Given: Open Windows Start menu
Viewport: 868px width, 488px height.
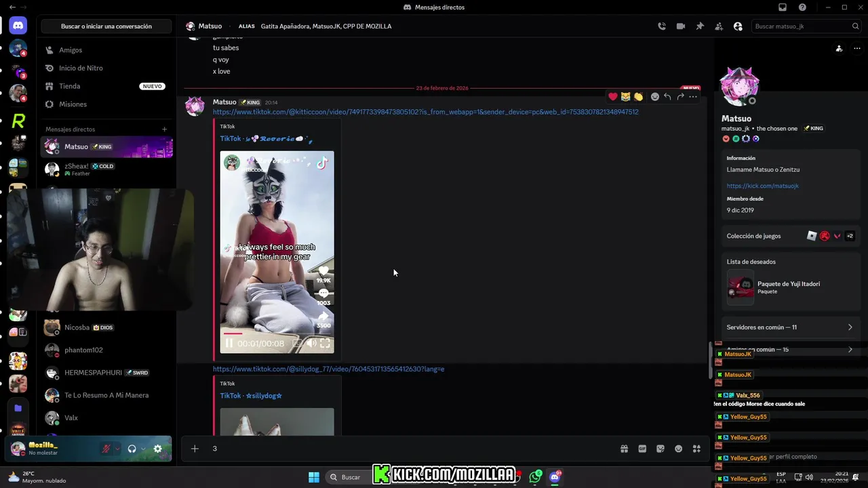Looking at the screenshot, I should point(314,477).
